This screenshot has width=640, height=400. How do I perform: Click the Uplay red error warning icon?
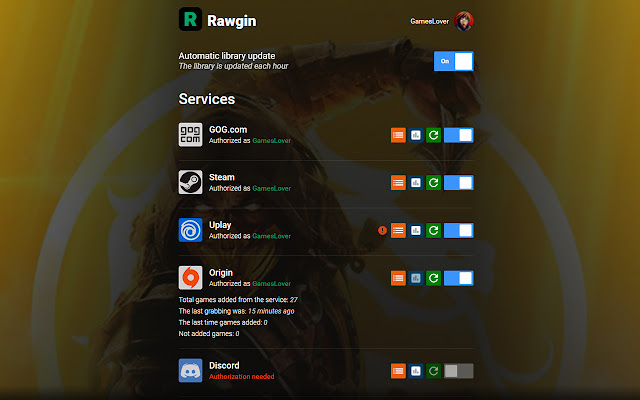pos(382,230)
